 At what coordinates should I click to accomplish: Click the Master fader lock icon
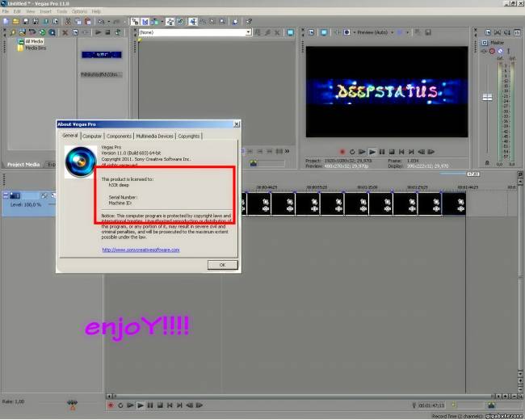487,163
